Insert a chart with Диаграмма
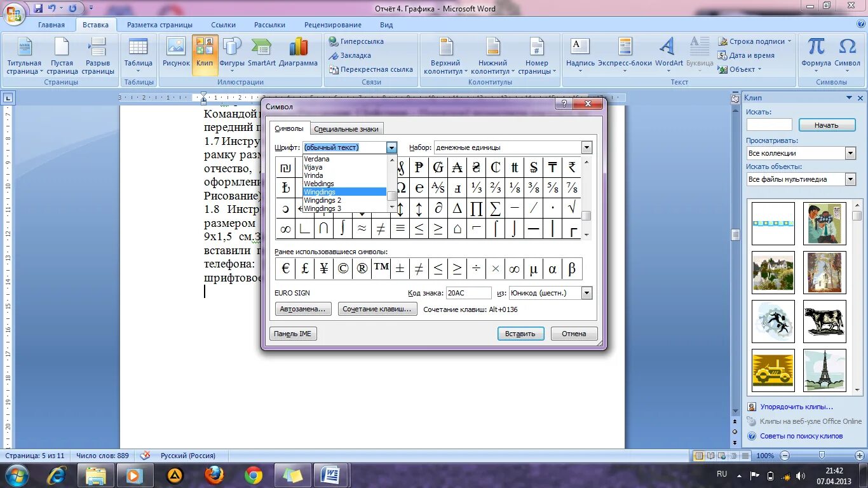 point(298,56)
